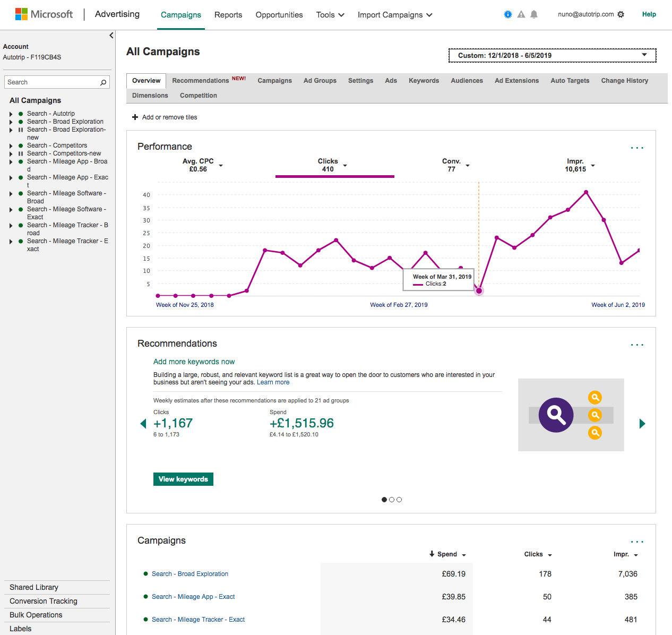Click the plus icon to add or remove tiles
The image size is (672, 635).
135,117
